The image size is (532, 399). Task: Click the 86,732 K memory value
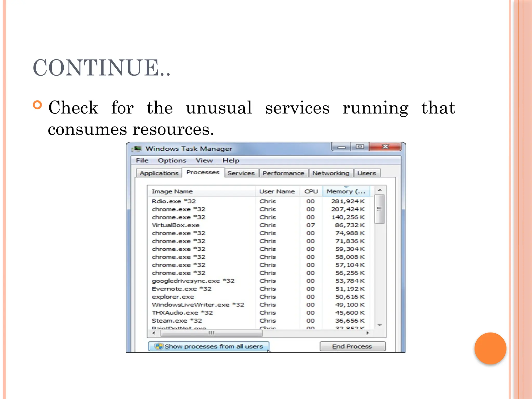pos(350,225)
